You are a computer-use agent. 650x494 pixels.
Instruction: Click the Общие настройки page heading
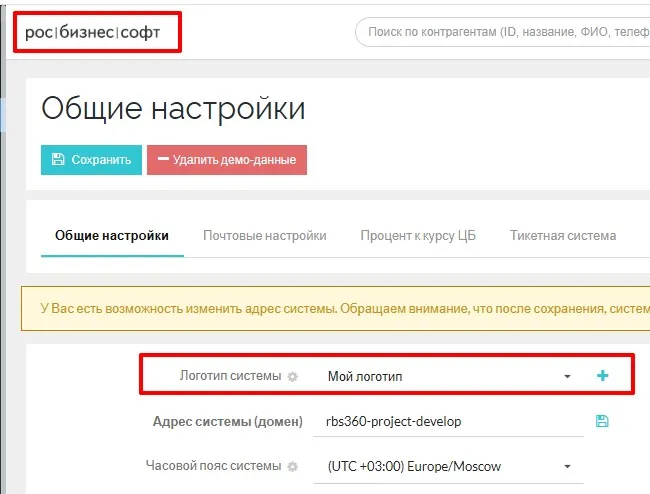pos(173,108)
